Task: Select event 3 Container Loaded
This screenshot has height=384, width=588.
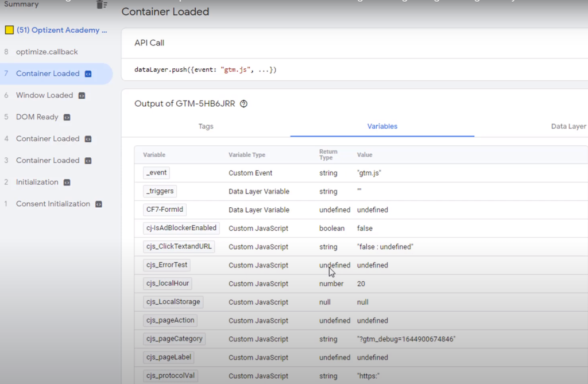Action: 48,161
